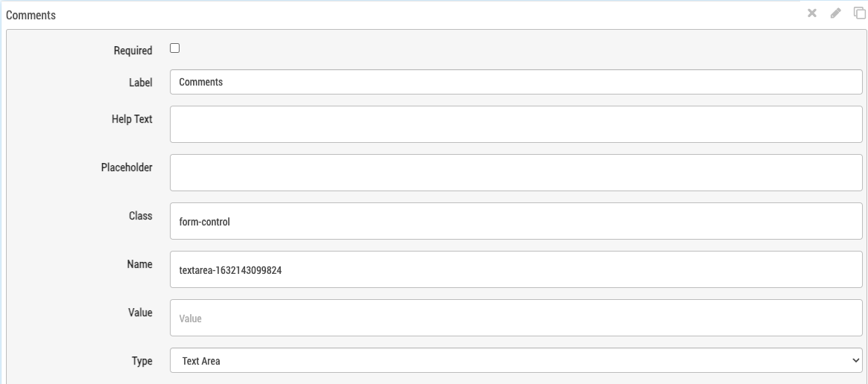The width and height of the screenshot is (868, 384).
Task: Focus the Help Text box
Action: point(516,124)
